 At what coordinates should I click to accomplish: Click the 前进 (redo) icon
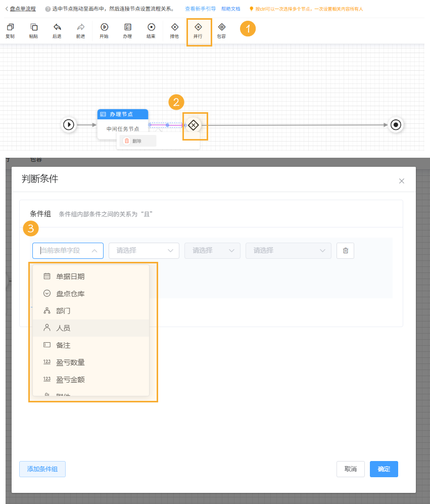pos(80,30)
